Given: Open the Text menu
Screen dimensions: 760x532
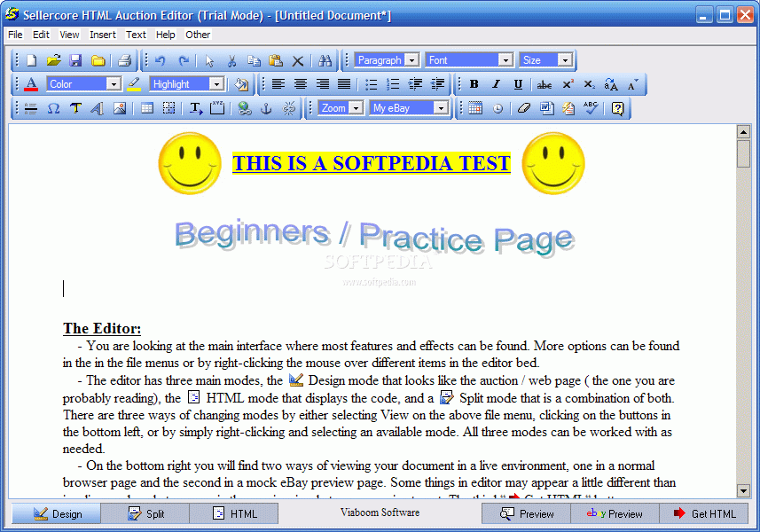Looking at the screenshot, I should (x=136, y=35).
